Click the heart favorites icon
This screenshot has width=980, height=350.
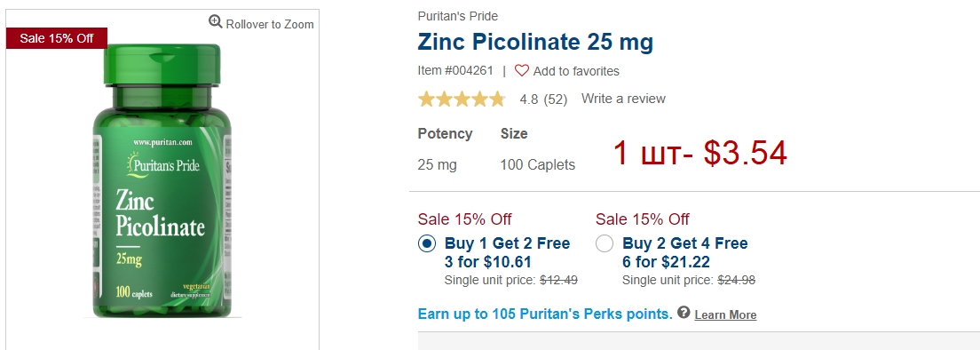(522, 71)
